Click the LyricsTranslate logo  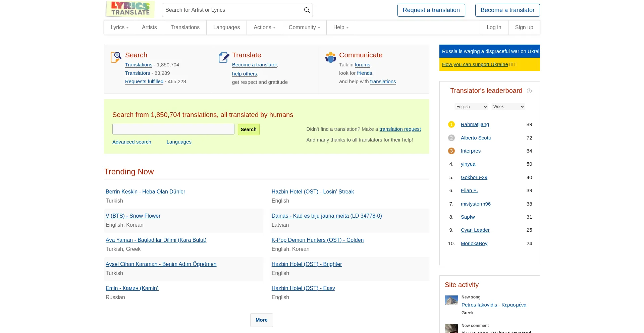[130, 9]
